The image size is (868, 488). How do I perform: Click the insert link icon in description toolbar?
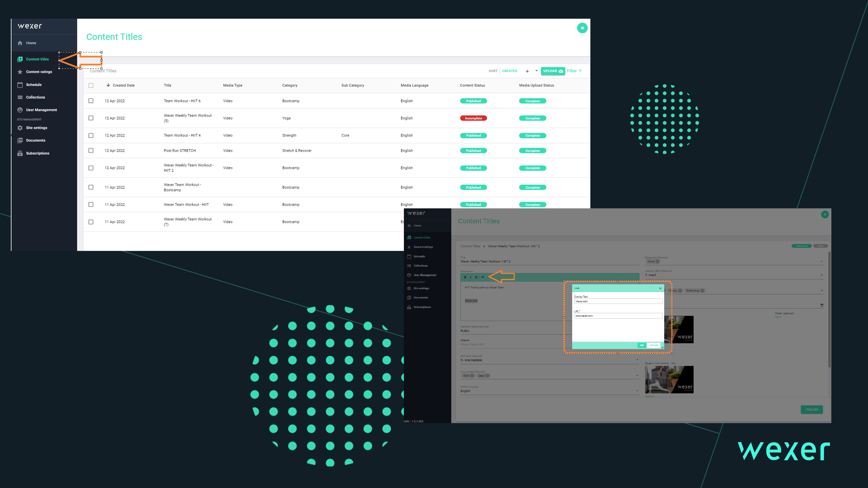(483, 277)
